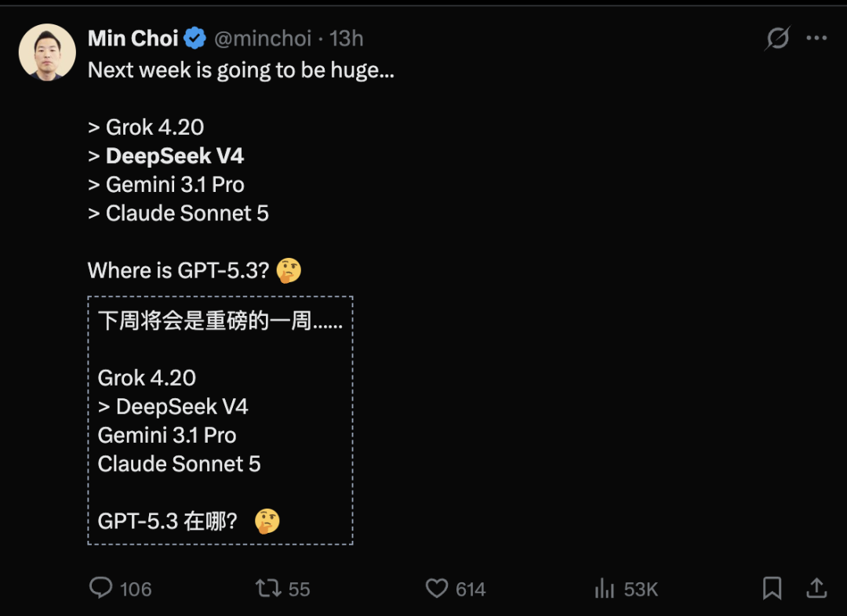Click the blue verified badge
Image resolution: width=847 pixels, height=616 pixels.
click(x=194, y=38)
